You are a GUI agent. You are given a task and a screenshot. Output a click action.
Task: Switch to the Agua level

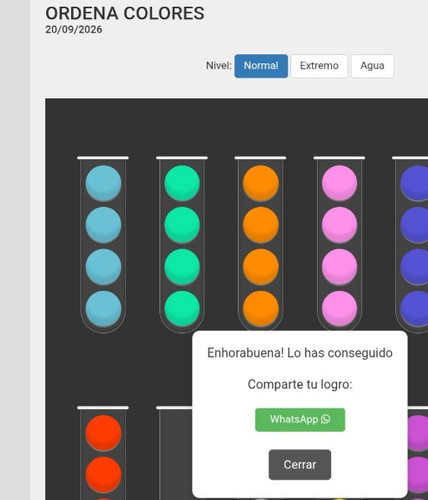click(372, 66)
